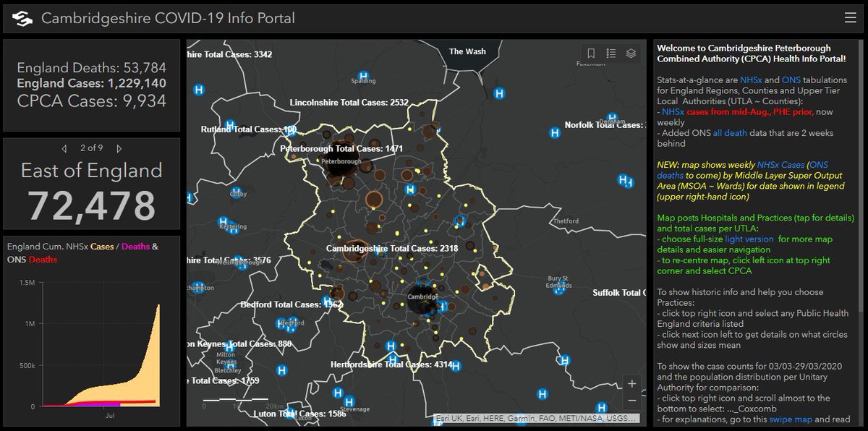Open the hamburger menu in the header
This screenshot has height=431, width=868.
(850, 18)
